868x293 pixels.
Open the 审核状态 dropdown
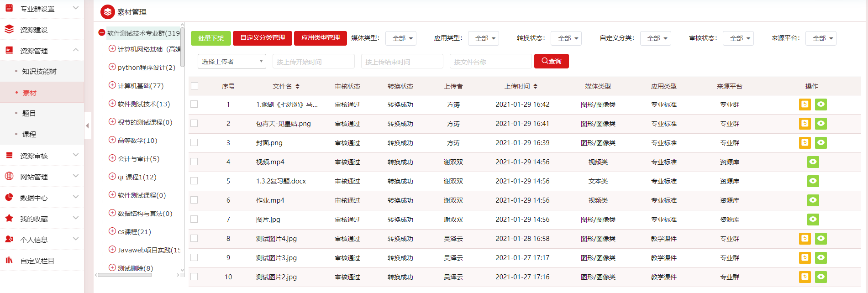coord(738,38)
